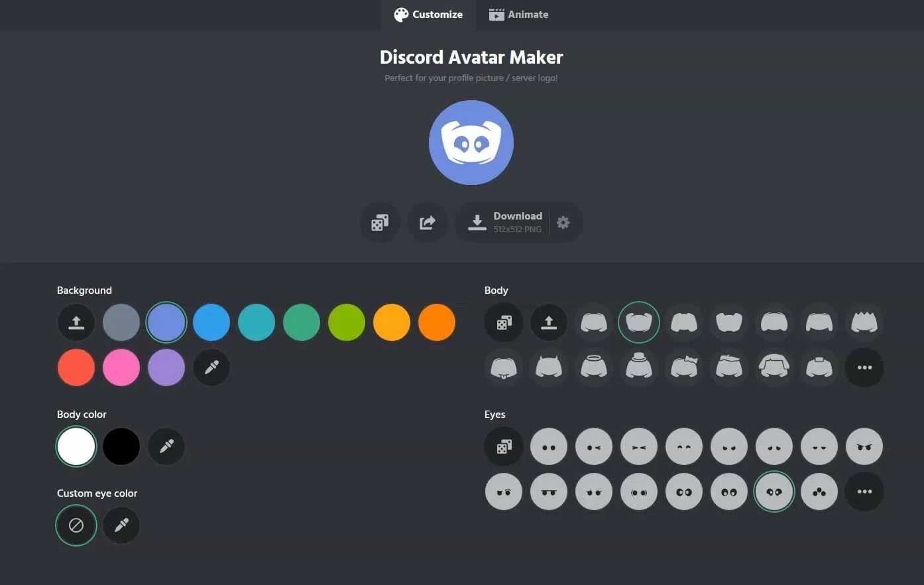Choose the squinting >< eyes
Viewport: 924px width, 585px height.
(639, 446)
